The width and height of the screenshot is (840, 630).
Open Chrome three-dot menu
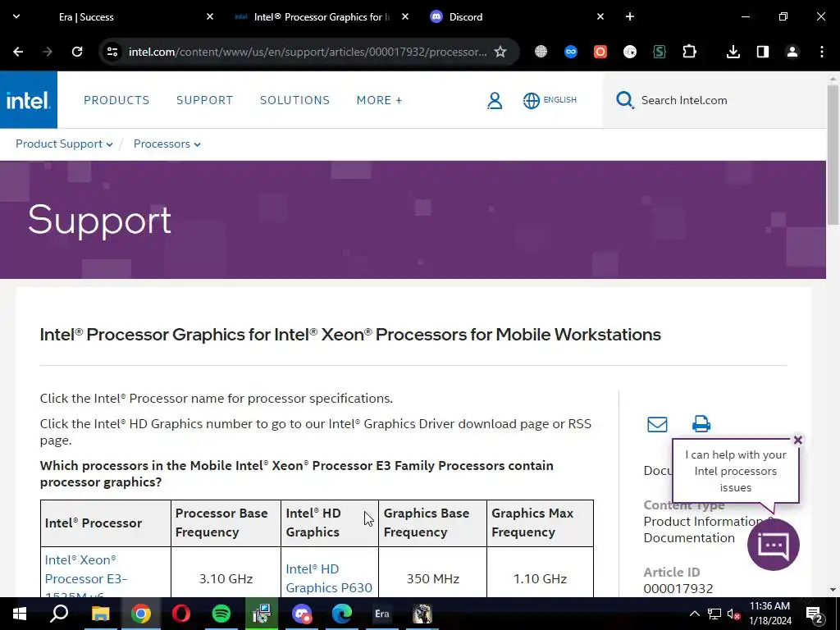(822, 52)
